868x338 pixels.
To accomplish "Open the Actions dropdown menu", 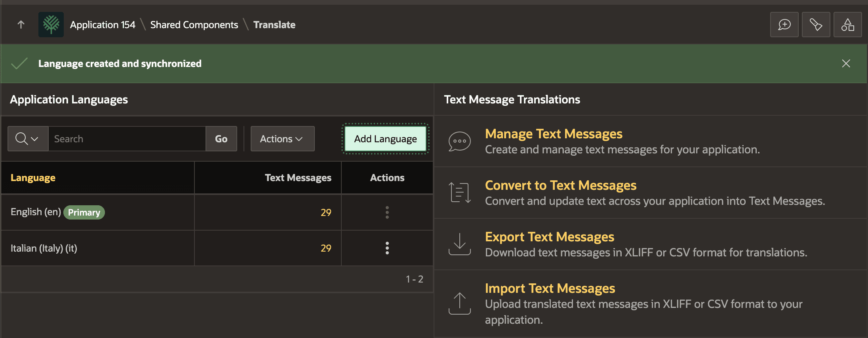I will click(282, 139).
